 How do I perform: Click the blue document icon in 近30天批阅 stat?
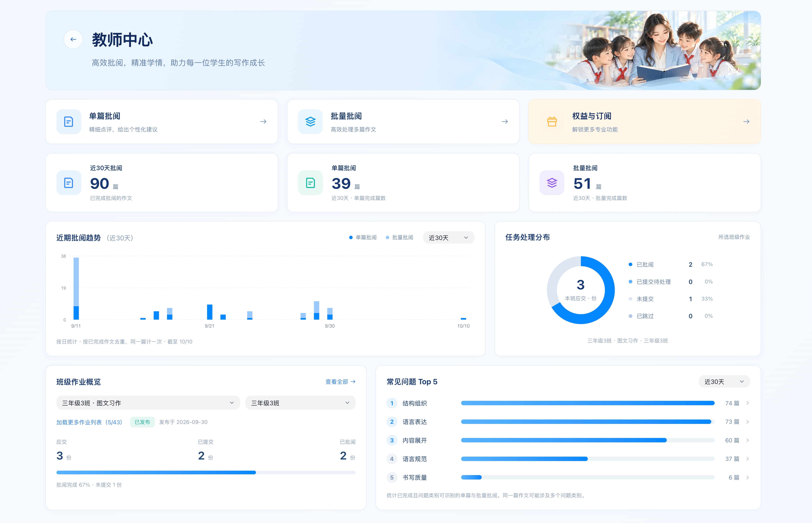coord(69,183)
